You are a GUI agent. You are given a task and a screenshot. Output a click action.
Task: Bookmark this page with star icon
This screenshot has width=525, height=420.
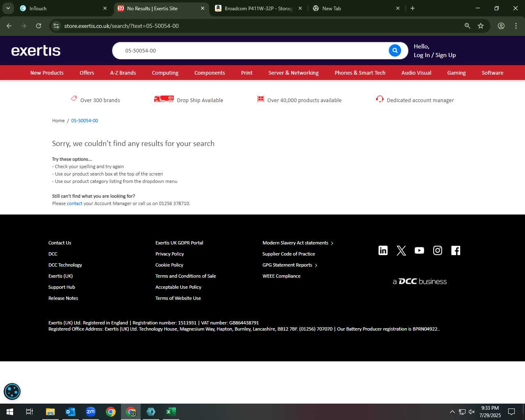pyautogui.click(x=481, y=26)
